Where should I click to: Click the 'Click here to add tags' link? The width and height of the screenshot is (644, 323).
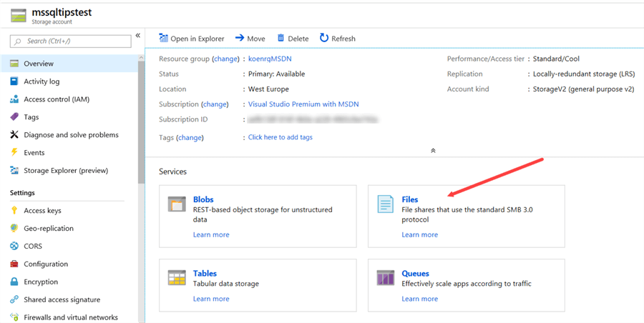pyautogui.click(x=280, y=137)
